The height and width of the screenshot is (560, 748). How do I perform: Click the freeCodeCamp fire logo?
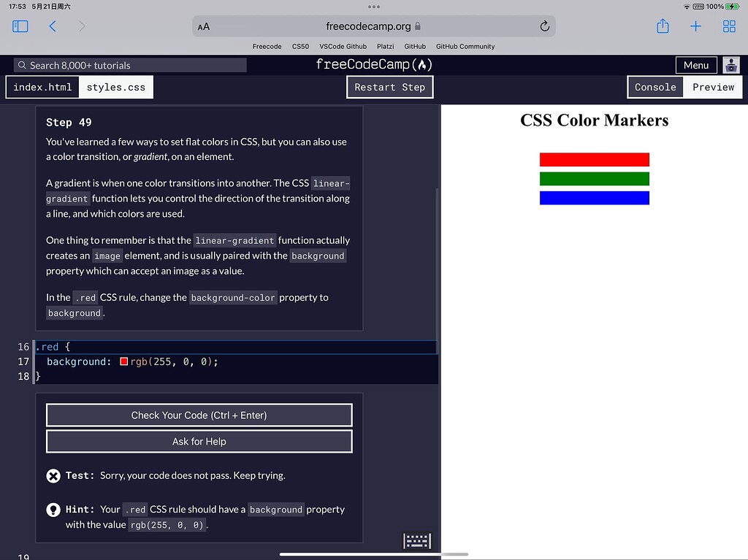tap(422, 64)
